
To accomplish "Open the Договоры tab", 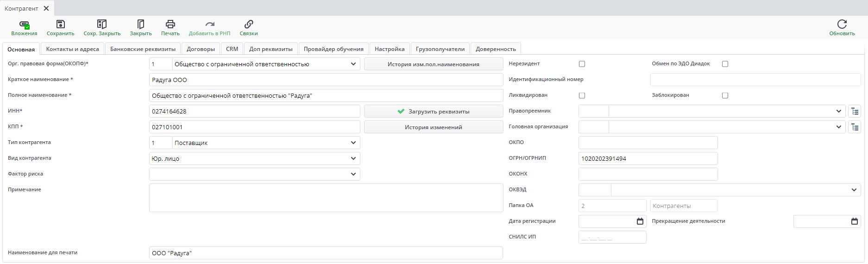I will pos(201,49).
